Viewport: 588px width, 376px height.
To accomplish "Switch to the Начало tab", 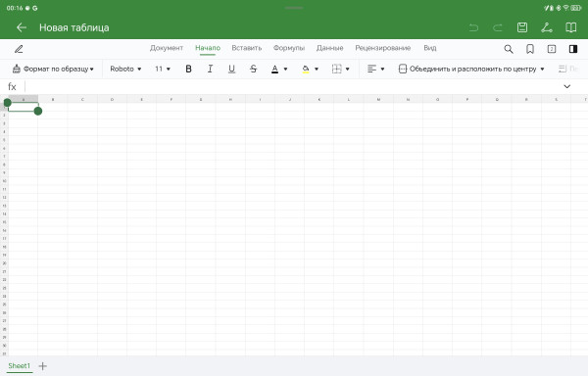I will 208,48.
